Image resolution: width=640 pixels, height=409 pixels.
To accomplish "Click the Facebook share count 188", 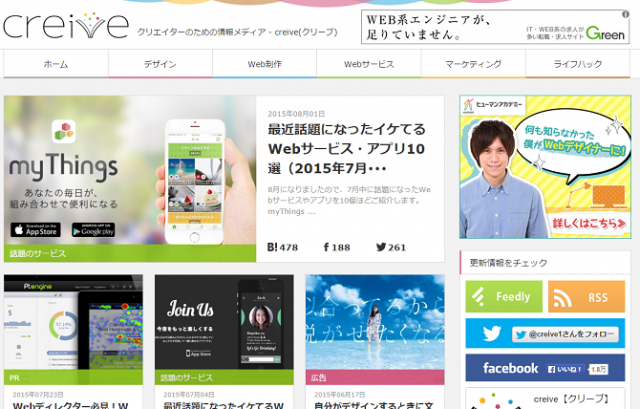I will coord(337,247).
